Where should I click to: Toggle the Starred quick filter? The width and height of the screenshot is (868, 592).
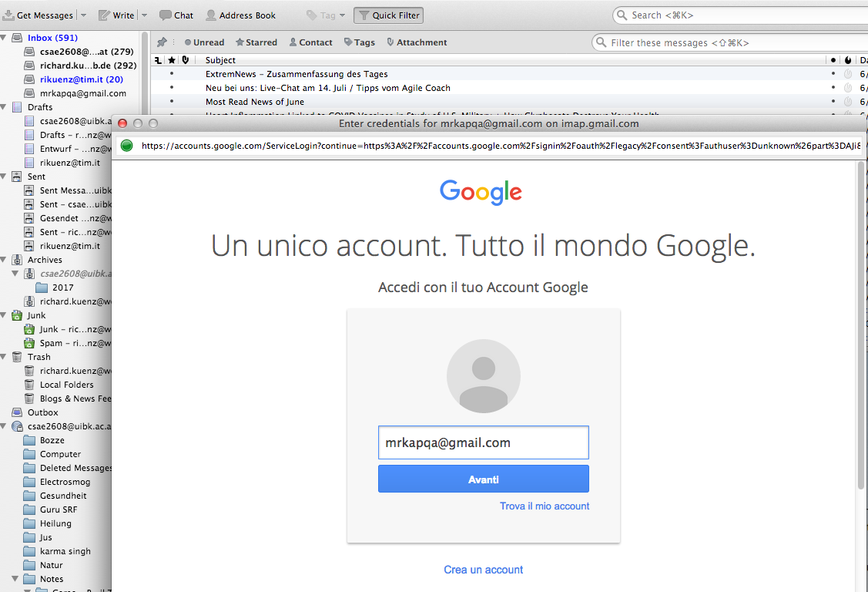(x=256, y=42)
